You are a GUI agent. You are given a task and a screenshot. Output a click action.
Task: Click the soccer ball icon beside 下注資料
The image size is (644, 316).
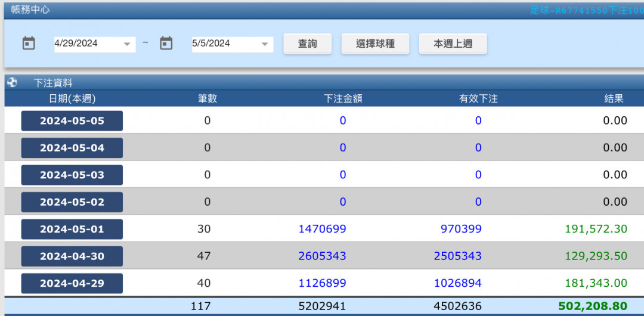tap(13, 83)
